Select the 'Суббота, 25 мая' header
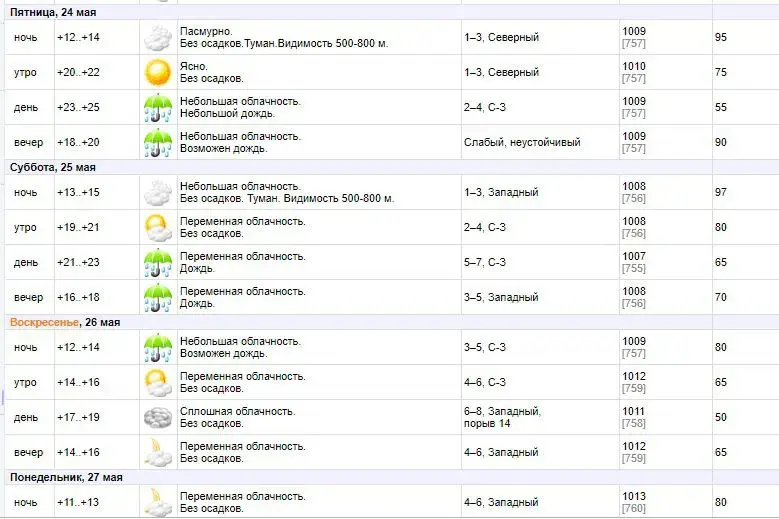Image resolution: width=779 pixels, height=519 pixels. [x=53, y=167]
